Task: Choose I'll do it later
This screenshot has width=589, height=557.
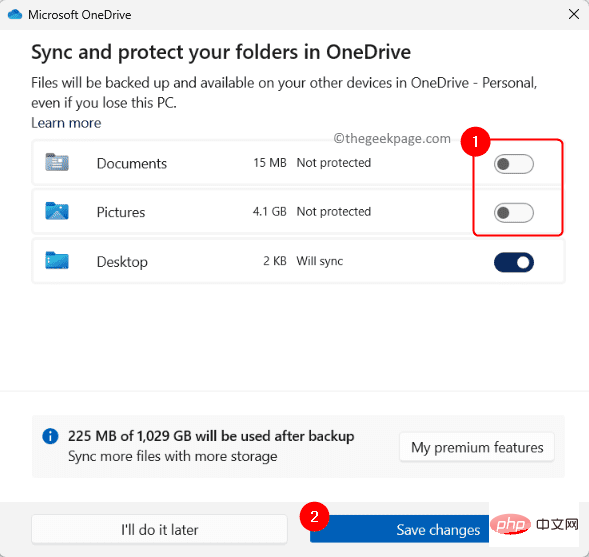Action: coord(159,530)
